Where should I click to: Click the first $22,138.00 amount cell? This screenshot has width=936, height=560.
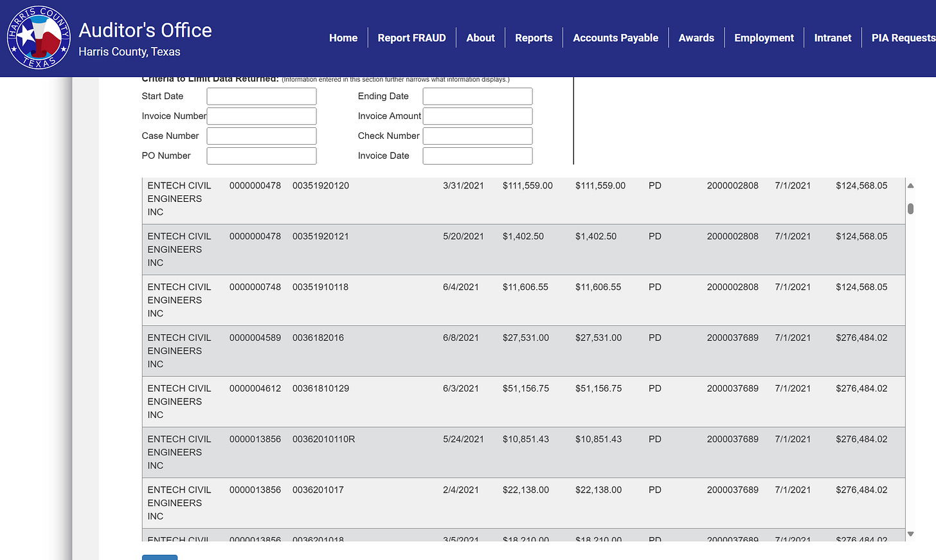[x=526, y=491]
